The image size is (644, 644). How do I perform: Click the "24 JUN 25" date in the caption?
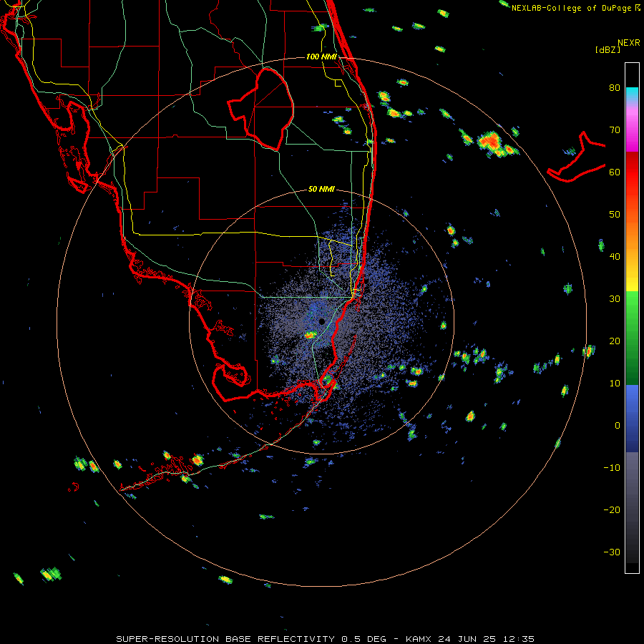point(467,639)
